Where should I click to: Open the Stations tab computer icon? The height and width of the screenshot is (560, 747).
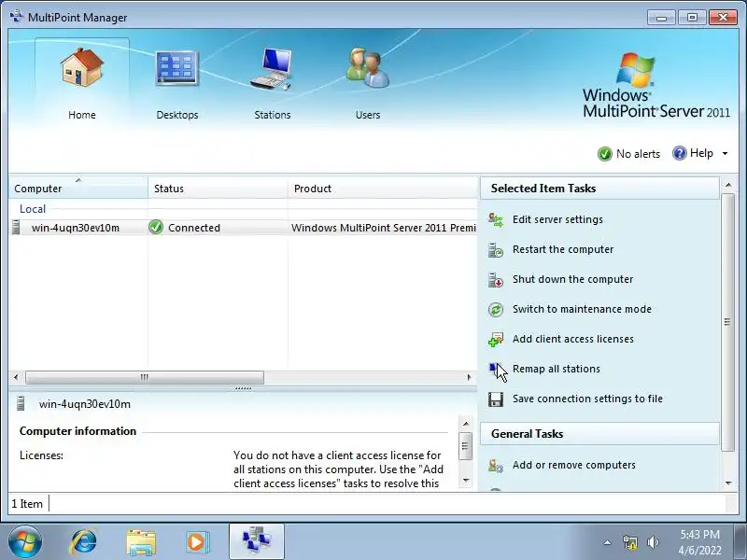272,68
